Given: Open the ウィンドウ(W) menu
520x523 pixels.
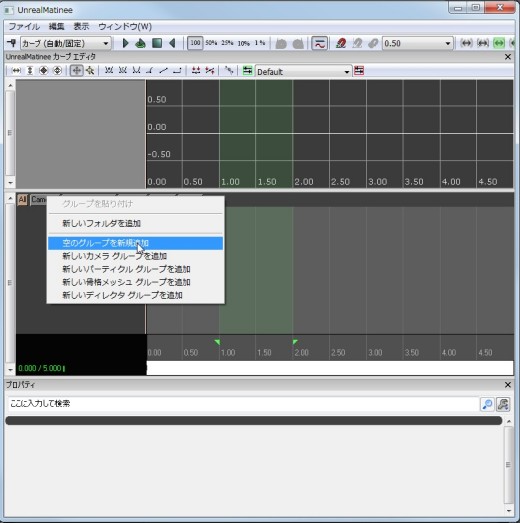Looking at the screenshot, I should click(x=125, y=26).
